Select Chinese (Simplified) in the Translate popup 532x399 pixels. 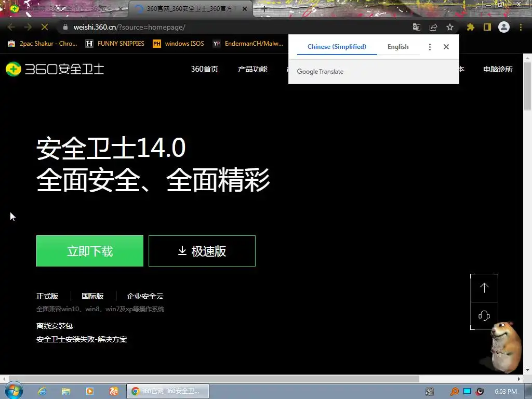click(x=337, y=47)
